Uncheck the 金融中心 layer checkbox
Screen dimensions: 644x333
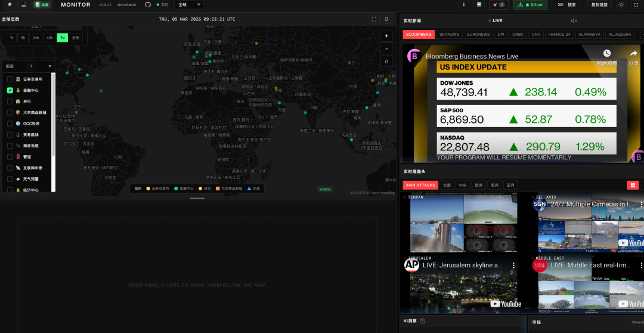click(x=10, y=90)
